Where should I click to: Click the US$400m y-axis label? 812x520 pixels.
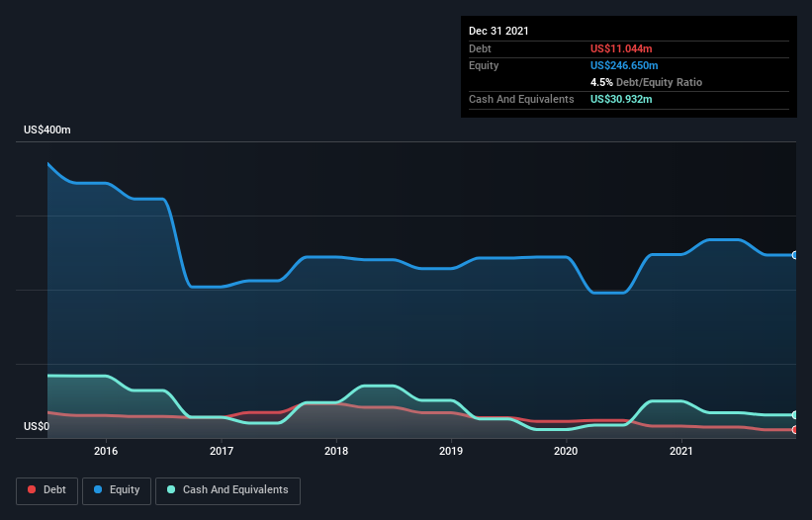click(47, 130)
